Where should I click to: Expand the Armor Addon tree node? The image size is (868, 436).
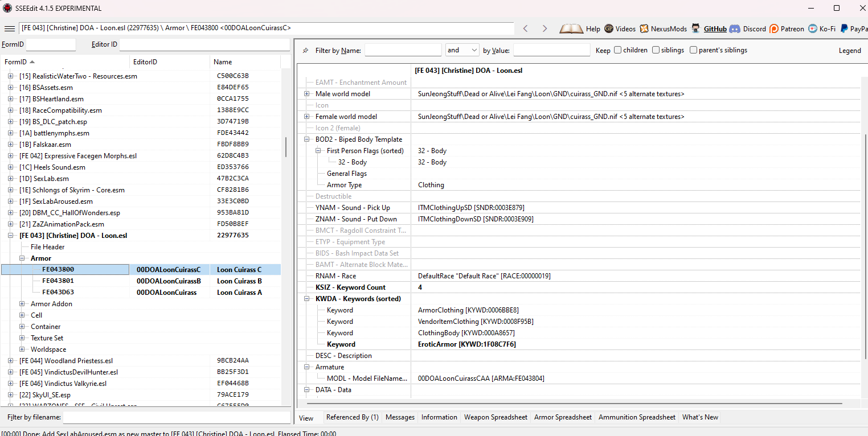pyautogui.click(x=23, y=304)
